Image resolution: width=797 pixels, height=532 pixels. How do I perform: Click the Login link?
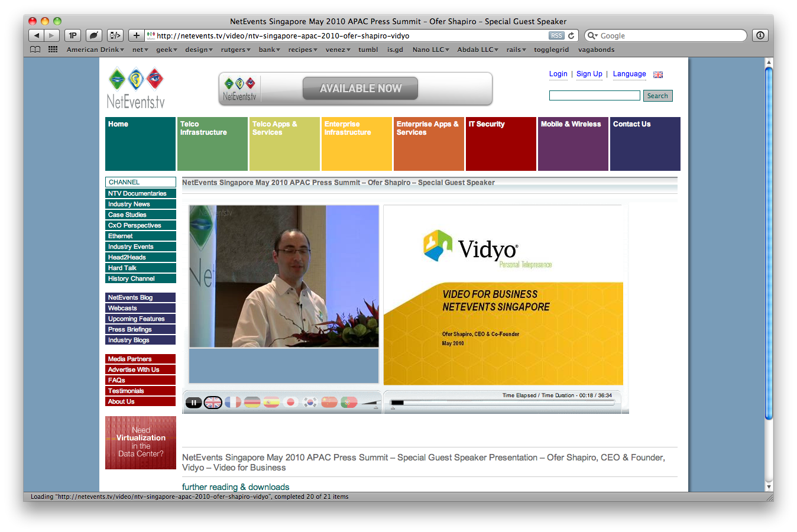[558, 74]
